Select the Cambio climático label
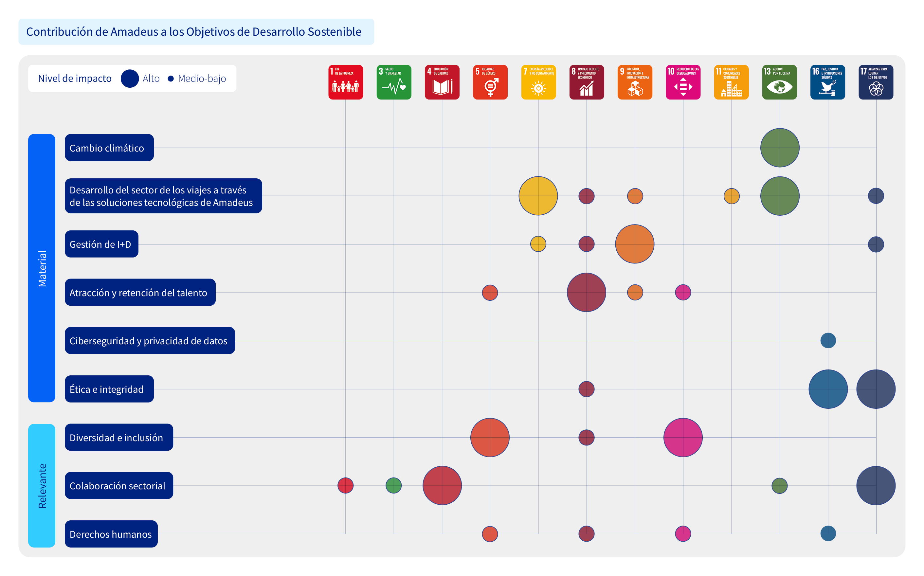 coord(109,148)
